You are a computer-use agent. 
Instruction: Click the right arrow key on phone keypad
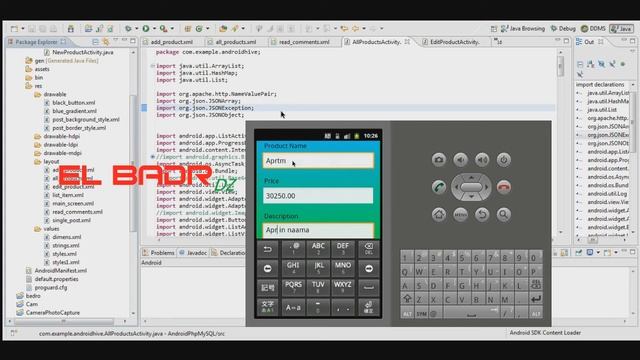click(368, 268)
